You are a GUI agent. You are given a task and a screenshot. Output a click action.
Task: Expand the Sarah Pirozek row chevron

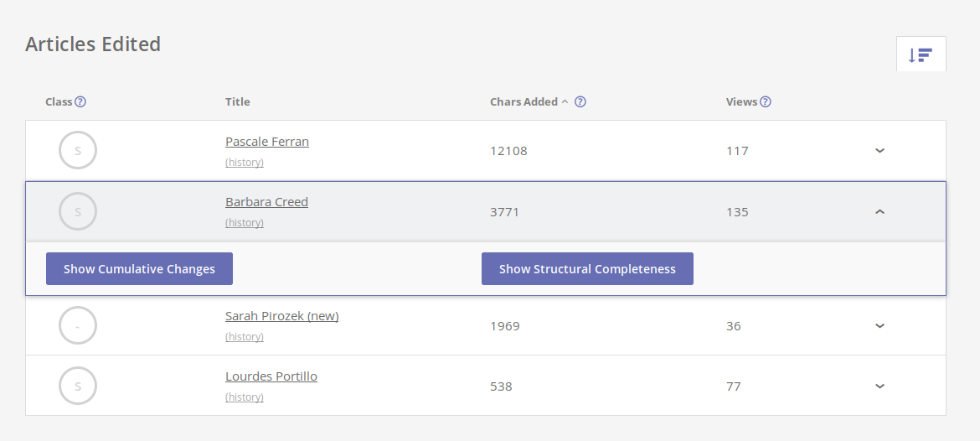[x=879, y=326]
